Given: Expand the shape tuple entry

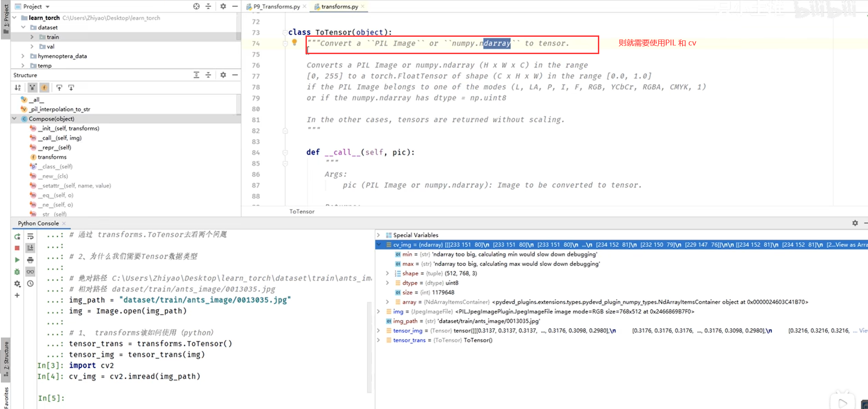Looking at the screenshot, I should coord(387,273).
